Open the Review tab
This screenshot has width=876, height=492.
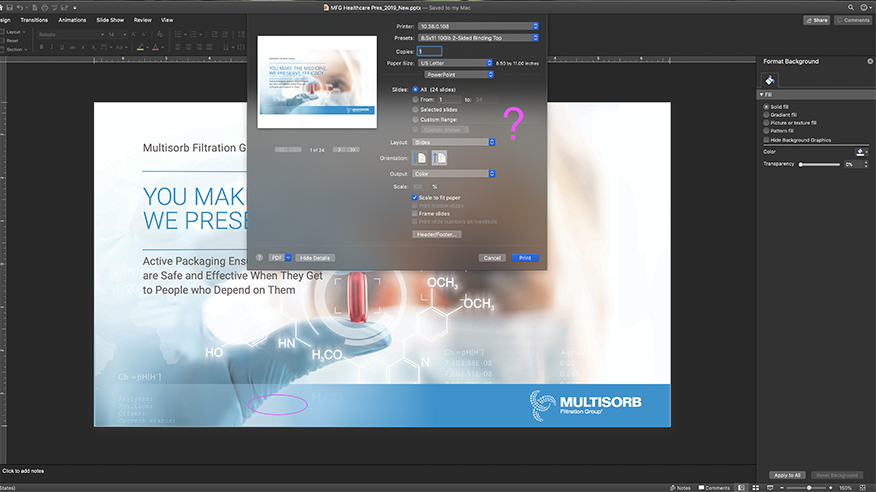click(142, 20)
